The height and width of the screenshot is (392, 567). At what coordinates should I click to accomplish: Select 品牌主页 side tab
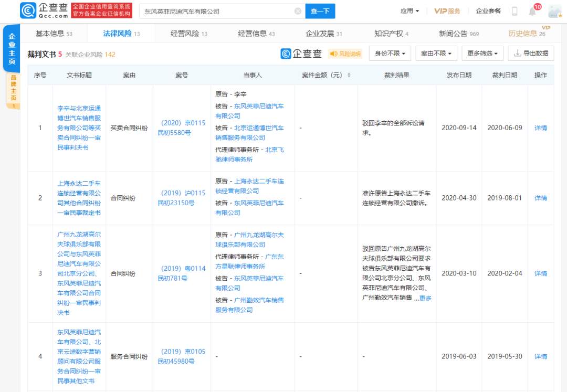click(13, 90)
